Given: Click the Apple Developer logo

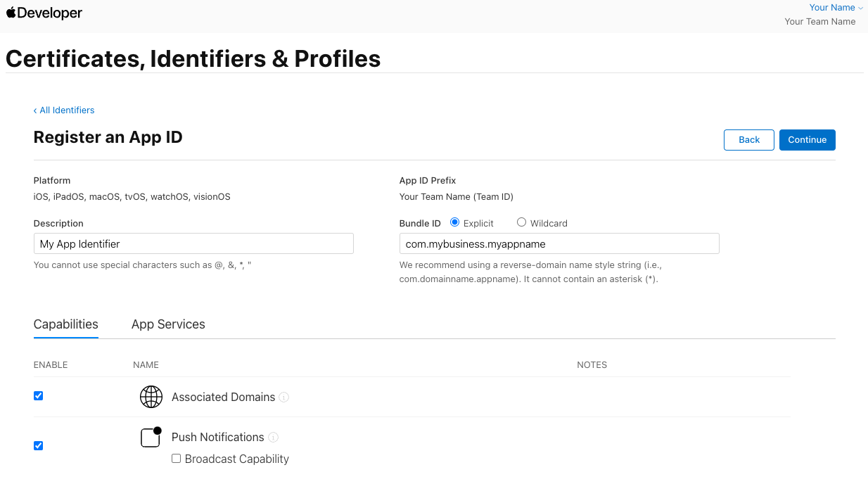Looking at the screenshot, I should [44, 13].
